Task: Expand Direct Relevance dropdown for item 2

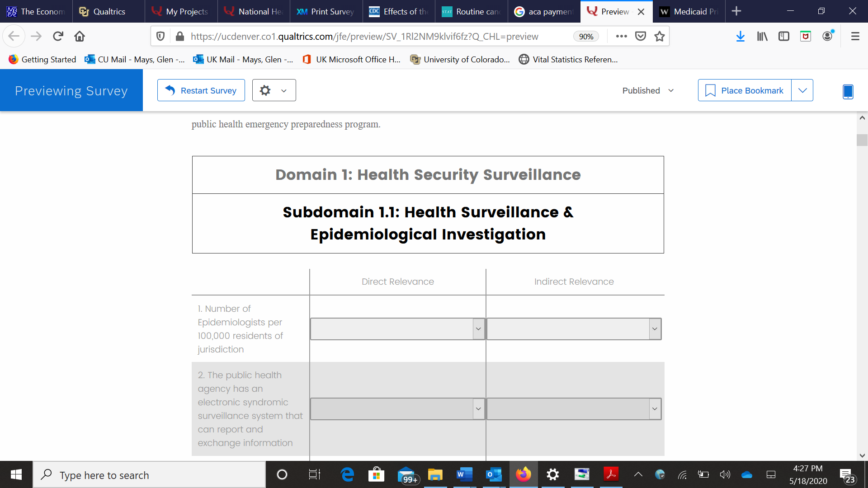Action: click(397, 409)
